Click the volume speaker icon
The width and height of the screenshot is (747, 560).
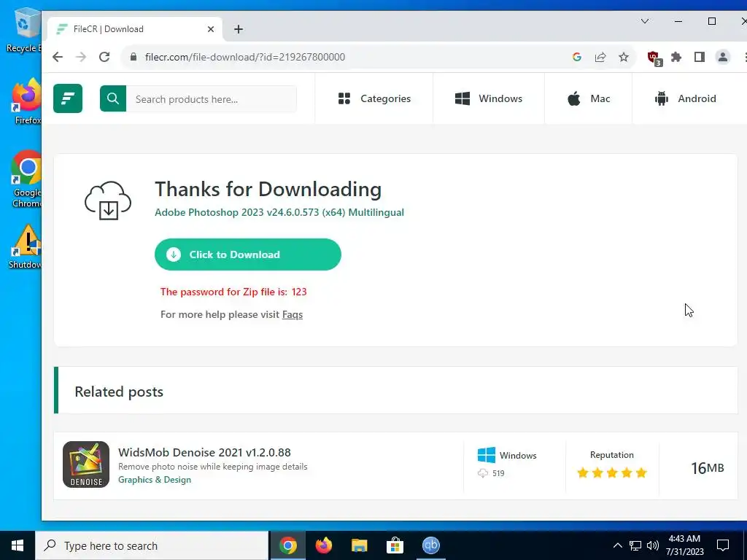[x=653, y=545]
